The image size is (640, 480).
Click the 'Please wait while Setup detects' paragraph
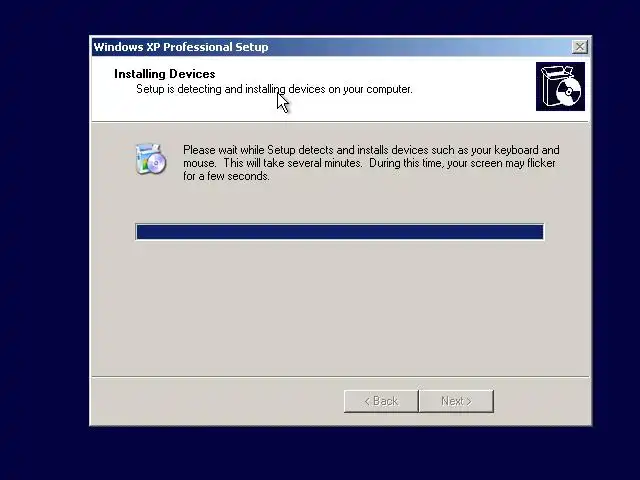(x=371, y=163)
